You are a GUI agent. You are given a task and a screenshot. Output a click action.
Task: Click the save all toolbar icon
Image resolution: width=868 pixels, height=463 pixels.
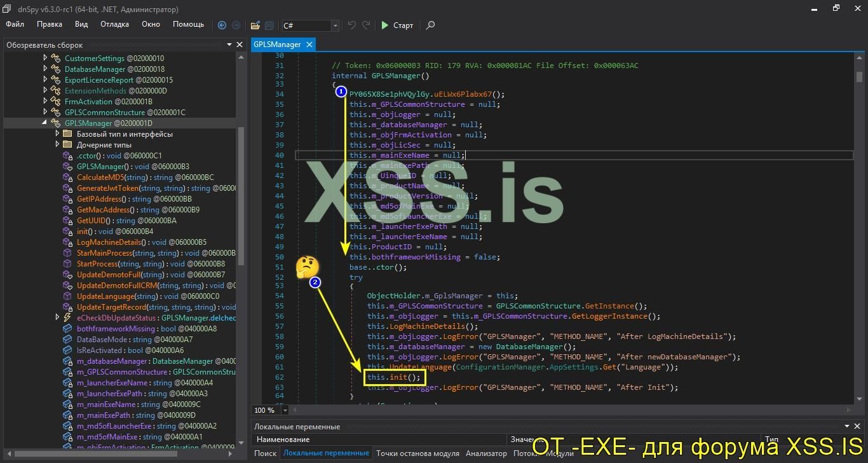tap(269, 25)
